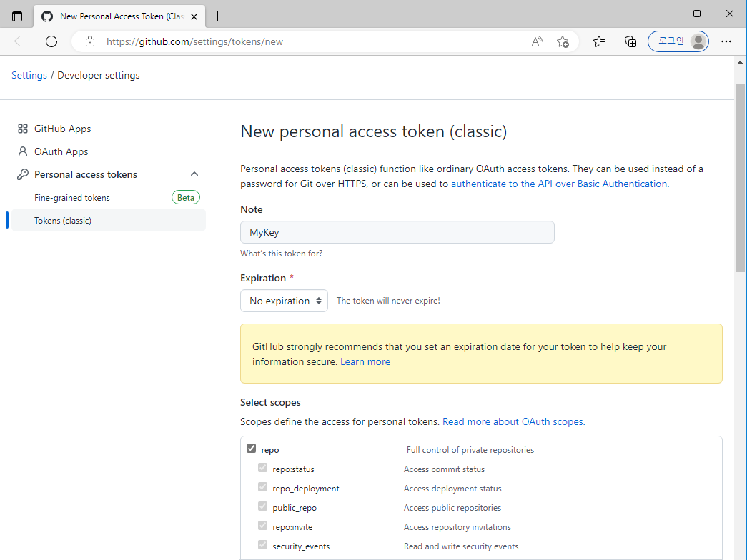Select Tokens (classic) in sidebar
This screenshot has height=560, width=747.
click(x=109, y=221)
